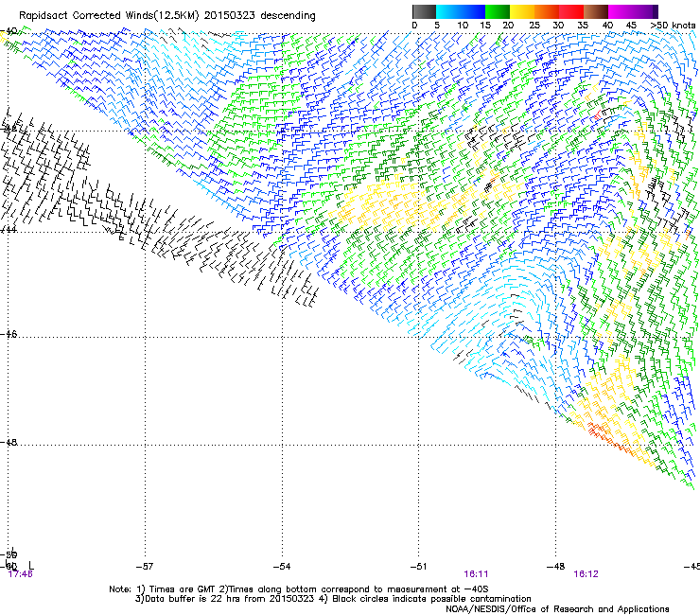Click the latitude label -46
The image size is (700, 615).
(9, 334)
